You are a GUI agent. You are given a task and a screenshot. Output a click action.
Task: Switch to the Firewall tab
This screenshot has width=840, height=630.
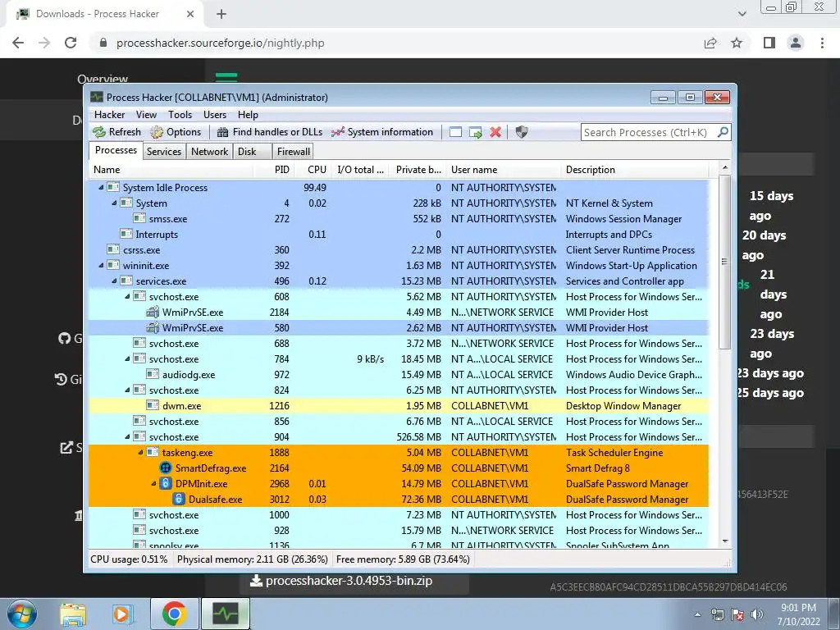pos(293,152)
